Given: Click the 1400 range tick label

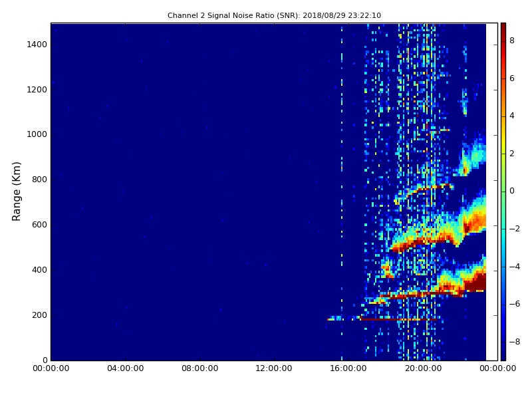Looking at the screenshot, I should point(37,45).
